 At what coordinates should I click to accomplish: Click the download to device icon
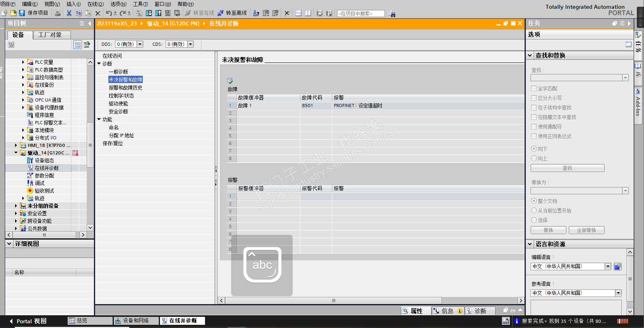point(149,13)
